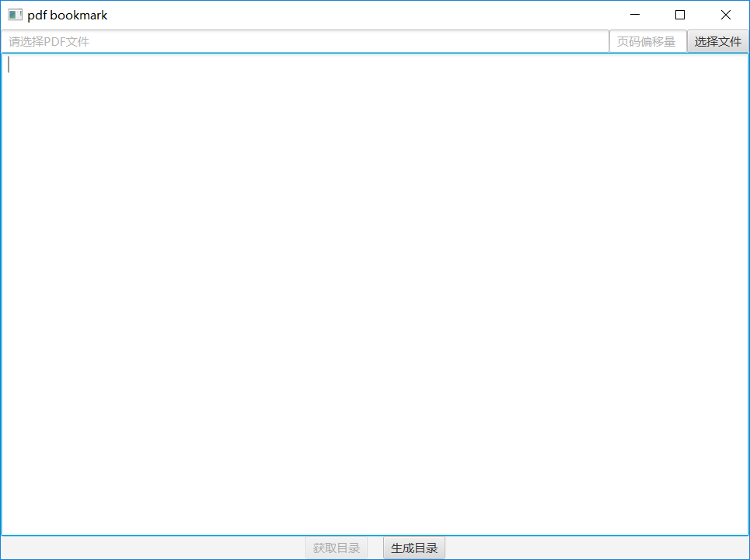750x560 pixels.
Task: Click the pdf bookmark app icon in title bar
Action: 16,15
